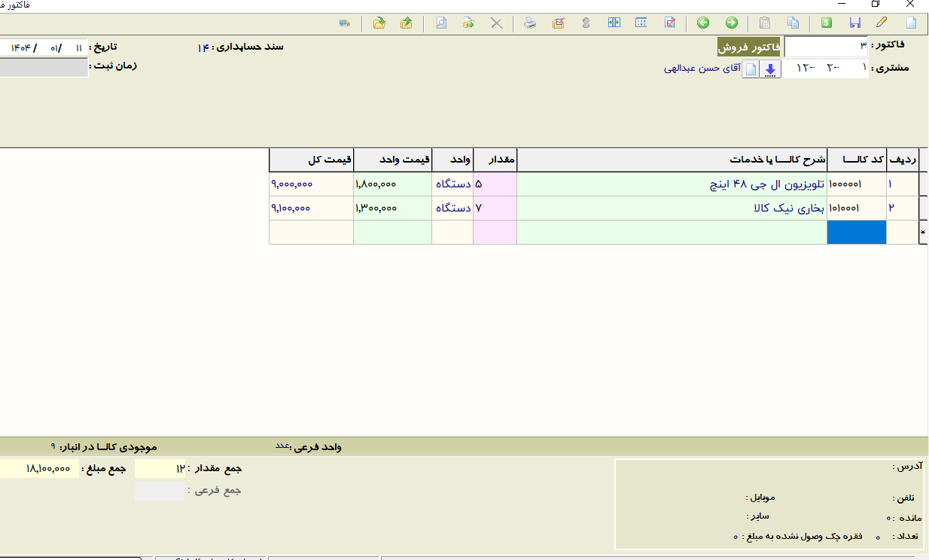Click the yellow pencil edit icon
Viewport: 929px width, 560px height.
click(x=882, y=23)
